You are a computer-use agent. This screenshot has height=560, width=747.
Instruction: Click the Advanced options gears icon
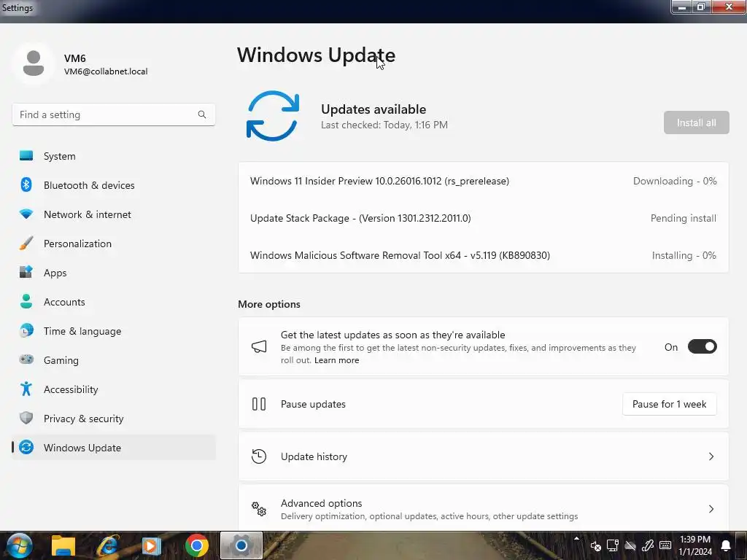tap(259, 508)
